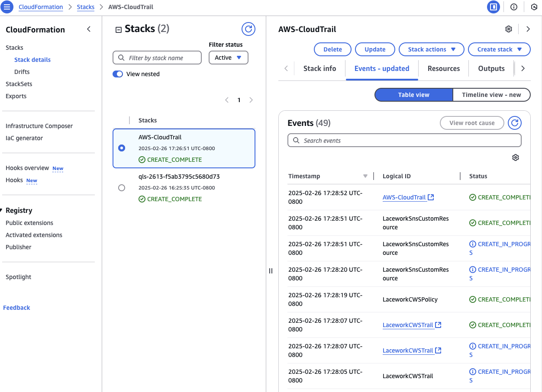Select the AWS-CloudTrail stack radio button
The width and height of the screenshot is (542, 392).
[122, 148]
